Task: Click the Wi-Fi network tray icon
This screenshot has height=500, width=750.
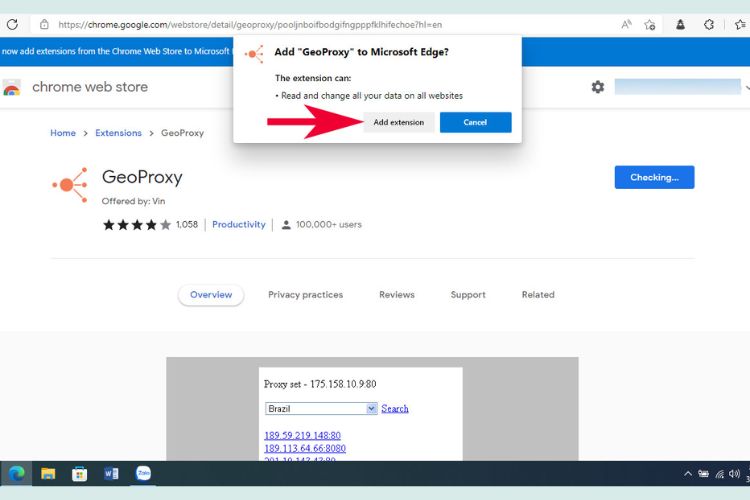Action: pyautogui.click(x=719, y=474)
